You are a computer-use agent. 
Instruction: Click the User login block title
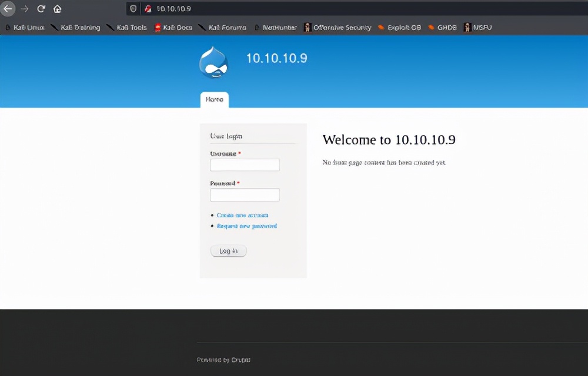tap(226, 136)
